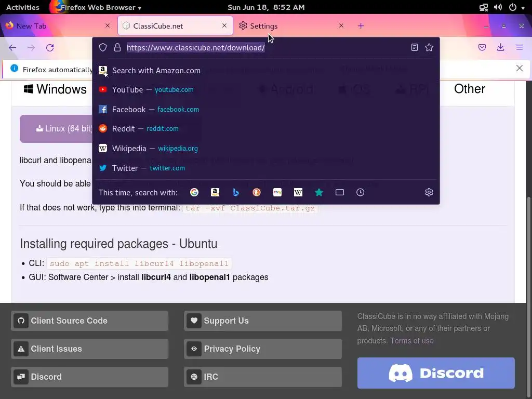Search history using the clock icon
Screen dimensions: 532x399
coord(361,192)
